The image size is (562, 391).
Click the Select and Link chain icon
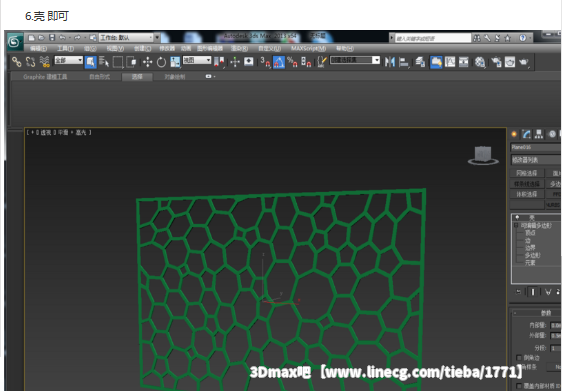point(16,62)
